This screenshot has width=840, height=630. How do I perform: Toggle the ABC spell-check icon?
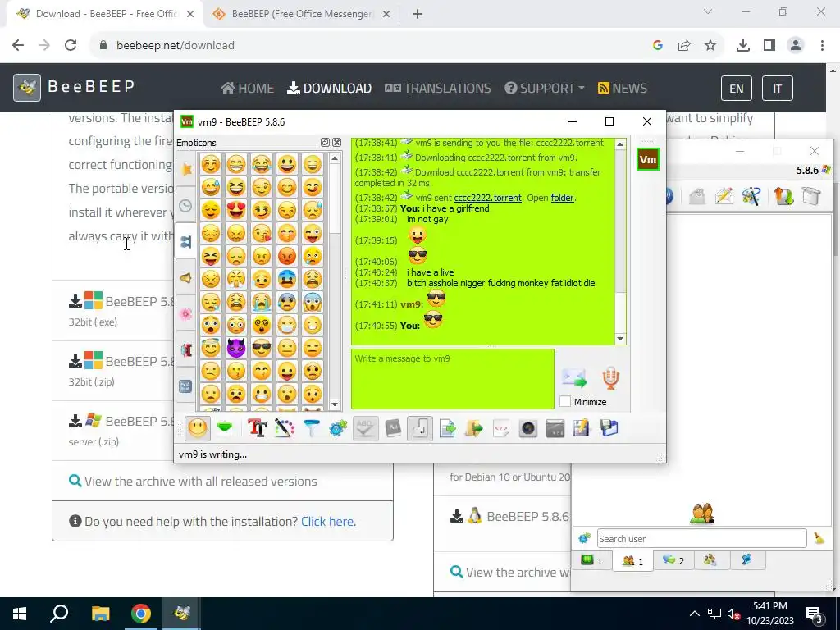coord(365,428)
